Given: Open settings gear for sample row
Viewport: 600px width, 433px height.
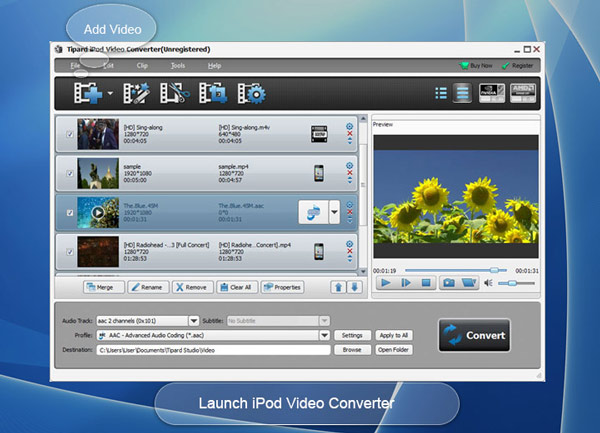Looking at the screenshot, I should tap(349, 165).
